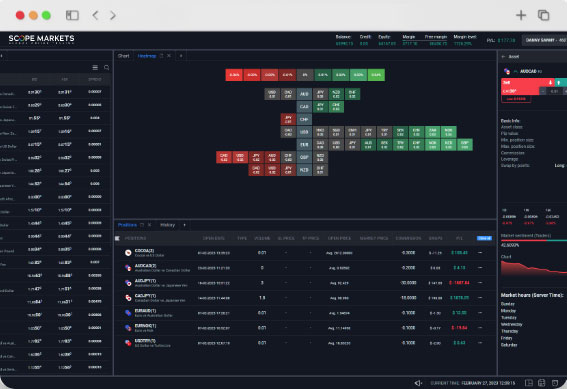The height and width of the screenshot is (389, 567).
Task: Pop out the Heatmap tab window icon
Action: 161,56
